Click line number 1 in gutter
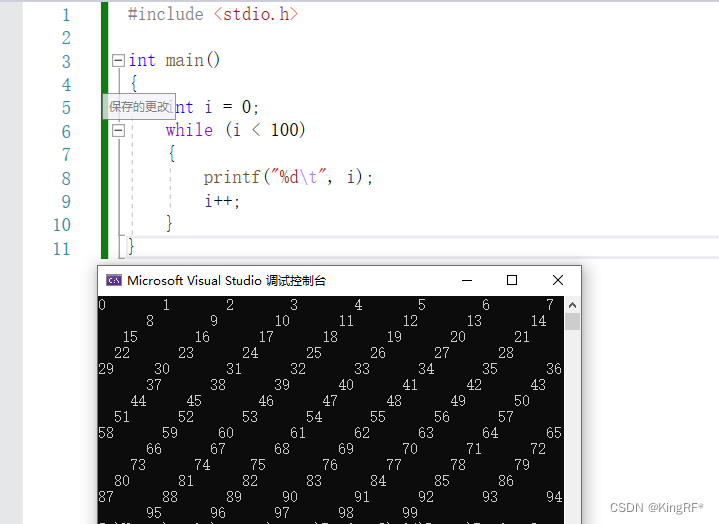Viewport: 719px width, 524px height. [x=66, y=15]
